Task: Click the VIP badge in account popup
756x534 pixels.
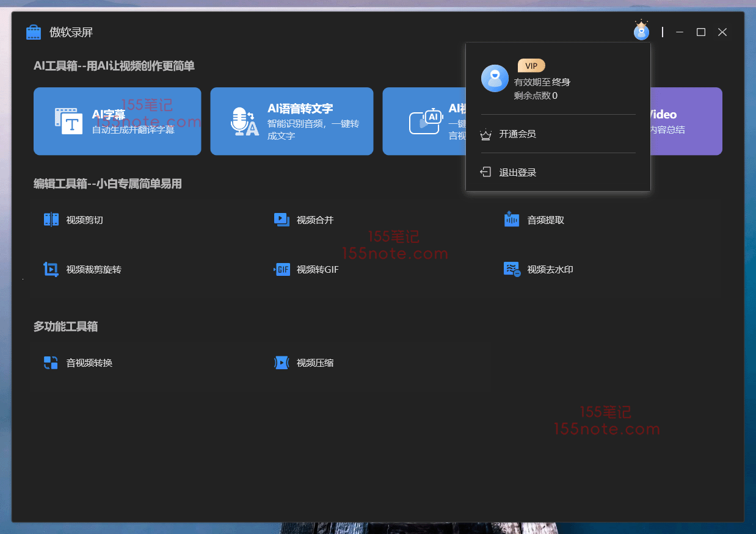Action: point(531,66)
